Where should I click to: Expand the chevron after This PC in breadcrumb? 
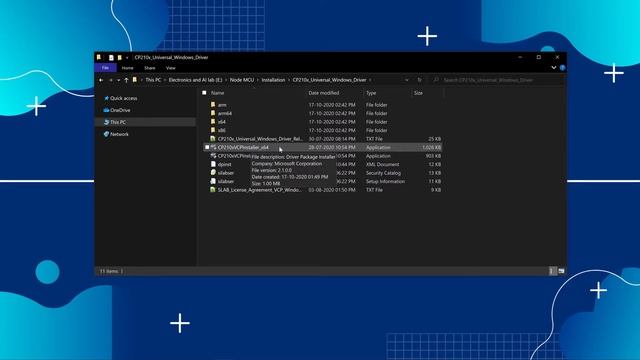pyautogui.click(x=165, y=80)
